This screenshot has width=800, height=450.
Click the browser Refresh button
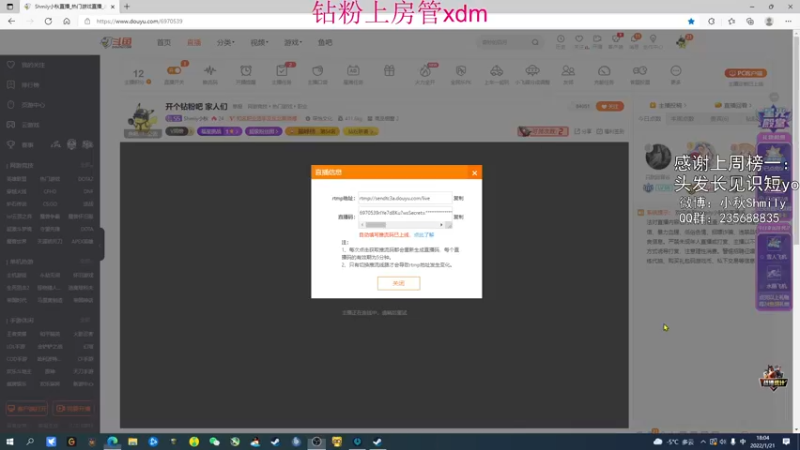tap(48, 21)
